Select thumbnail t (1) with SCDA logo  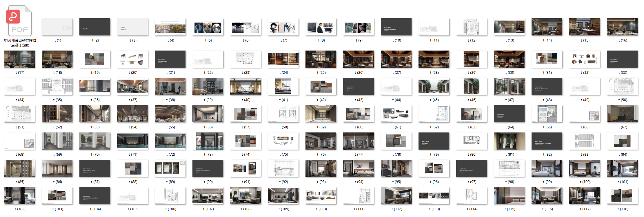pyautogui.click(x=57, y=27)
